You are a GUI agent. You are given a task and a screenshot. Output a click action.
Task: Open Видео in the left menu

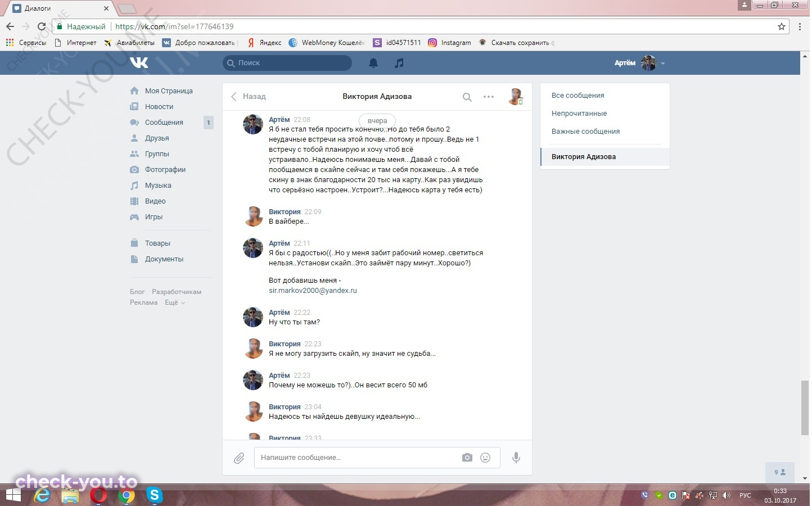(x=155, y=201)
